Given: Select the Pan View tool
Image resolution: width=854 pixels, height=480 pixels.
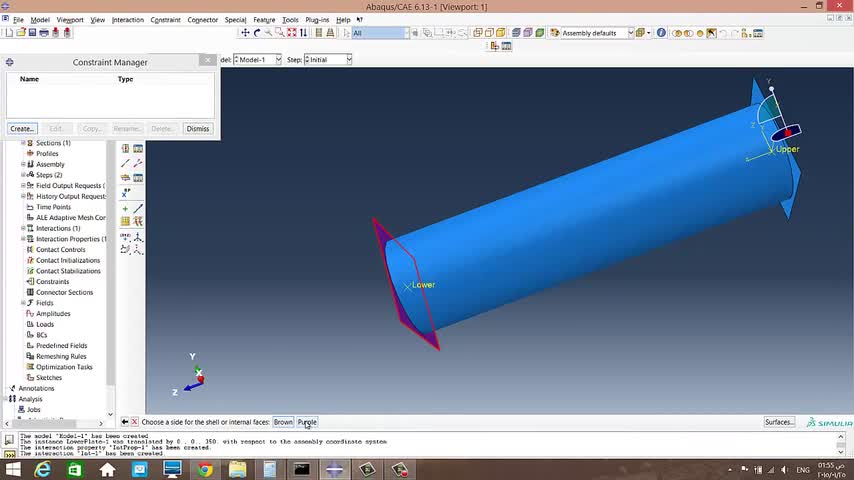Looking at the screenshot, I should (x=245, y=33).
